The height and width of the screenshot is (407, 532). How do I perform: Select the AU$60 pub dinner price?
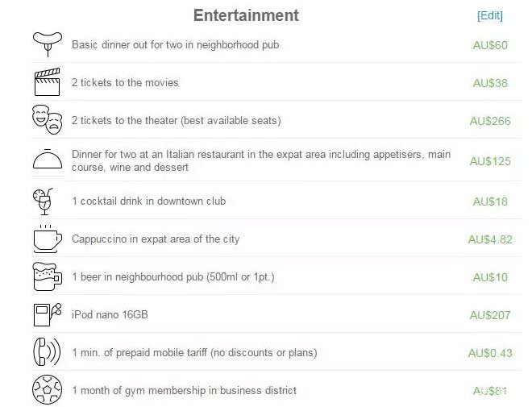490,45
